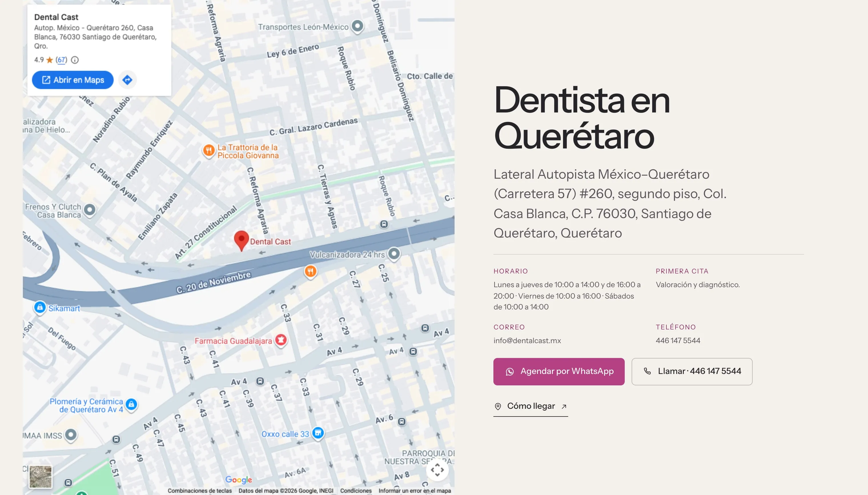Click the Google logo on the map
This screenshot has height=495, width=868.
239,479
